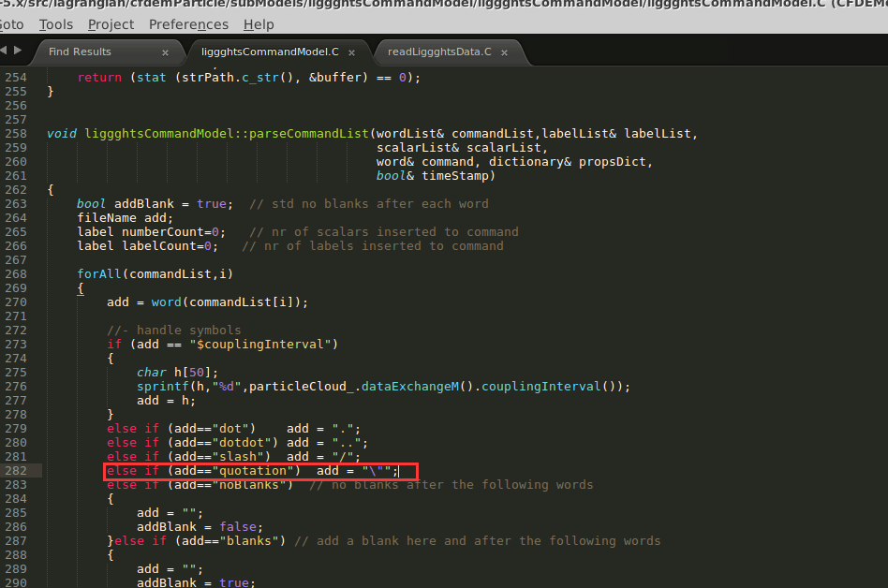
Task: Open the Project menu
Action: click(111, 25)
